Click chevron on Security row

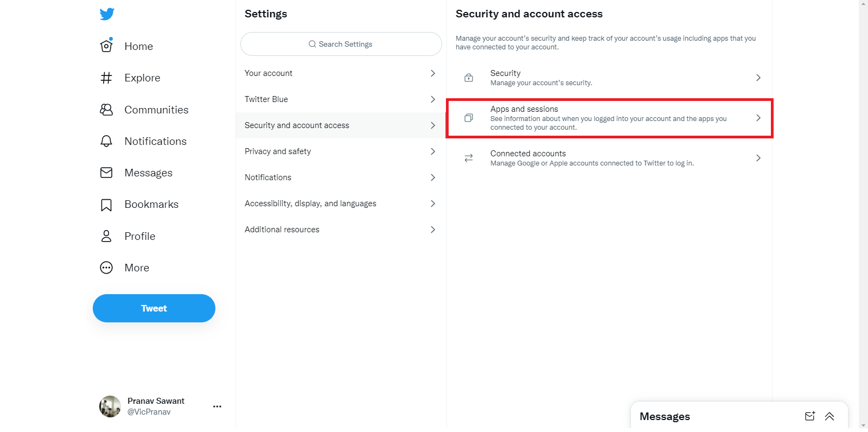coord(758,78)
